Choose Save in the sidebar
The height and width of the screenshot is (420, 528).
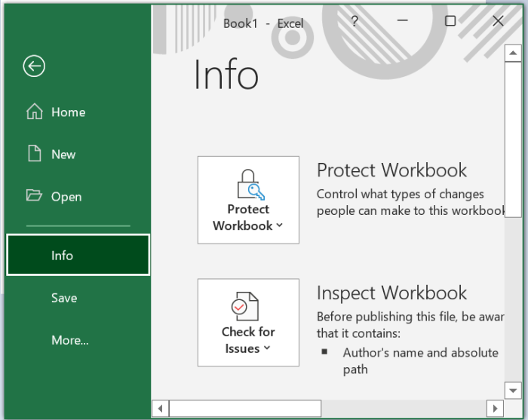[x=78, y=298]
